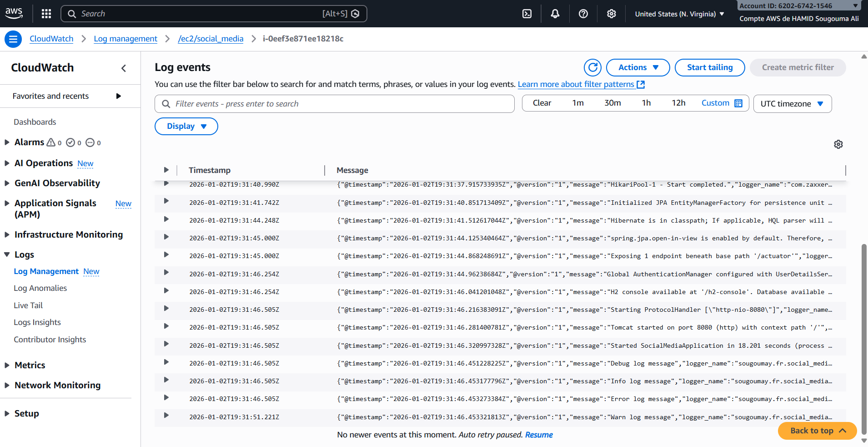
Task: Click the Amazon Q icon in search bar
Action: pyautogui.click(x=356, y=14)
